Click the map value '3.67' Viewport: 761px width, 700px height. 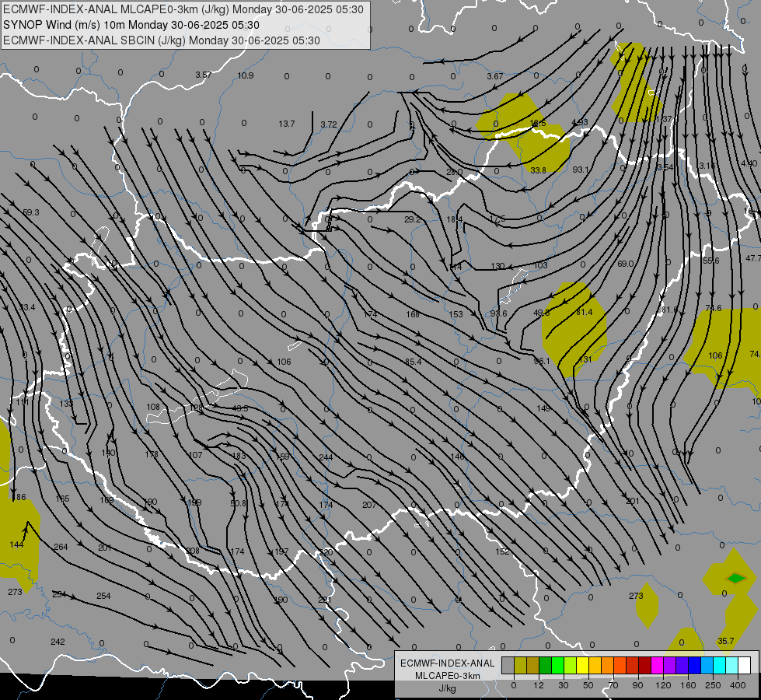495,76
